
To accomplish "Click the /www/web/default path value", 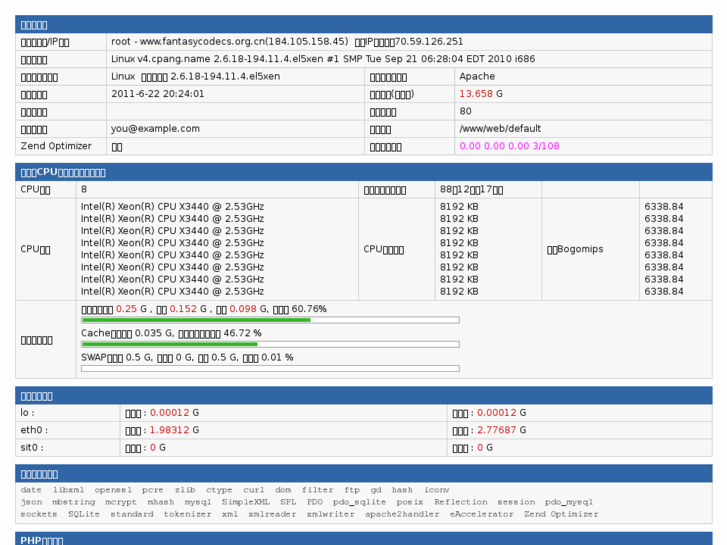I will click(499, 129).
